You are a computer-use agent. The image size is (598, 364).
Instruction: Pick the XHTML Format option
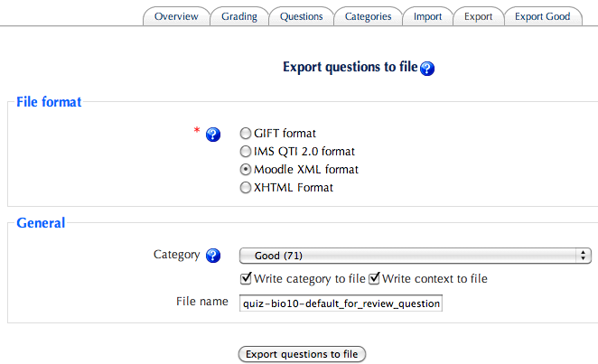point(245,188)
